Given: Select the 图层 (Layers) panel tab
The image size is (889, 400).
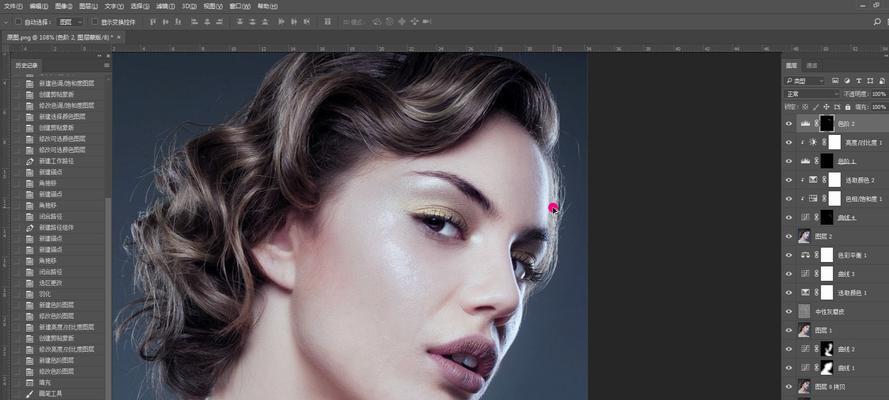Looking at the screenshot, I should (x=791, y=65).
